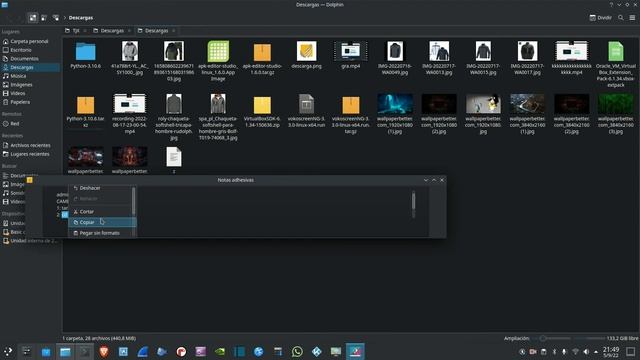Image resolution: width=640 pixels, height=360 pixels.
Task: Expand hidden system tray icons arrow
Action: pyautogui.click(x=596, y=351)
